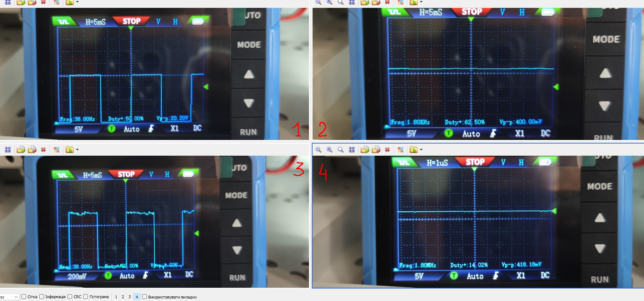
Task: Close image with red X in panel 4
Action: (x=387, y=150)
